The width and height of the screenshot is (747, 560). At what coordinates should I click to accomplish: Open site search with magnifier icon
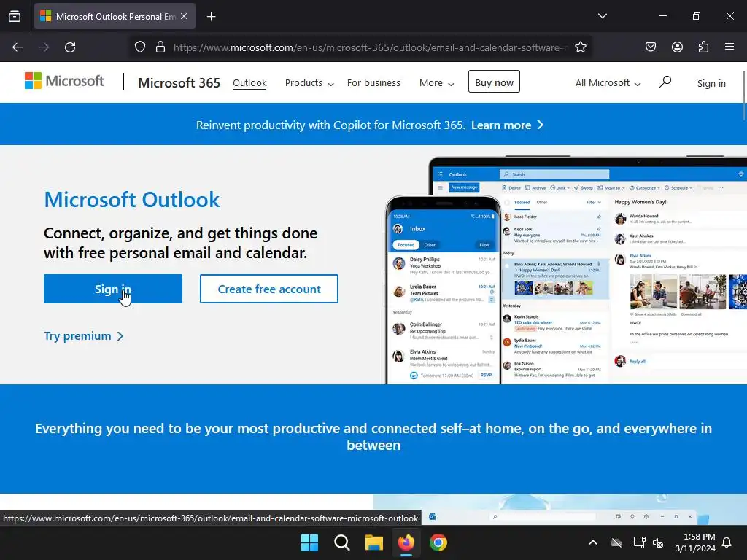pos(665,82)
